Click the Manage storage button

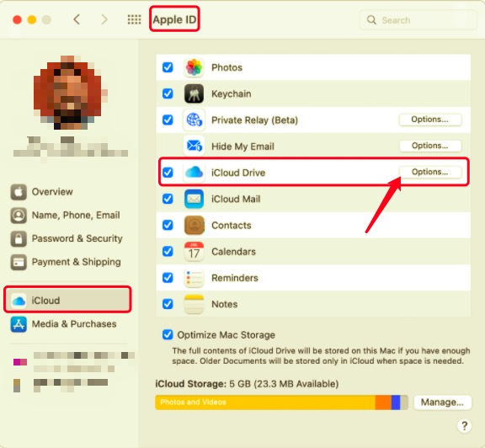click(x=442, y=403)
